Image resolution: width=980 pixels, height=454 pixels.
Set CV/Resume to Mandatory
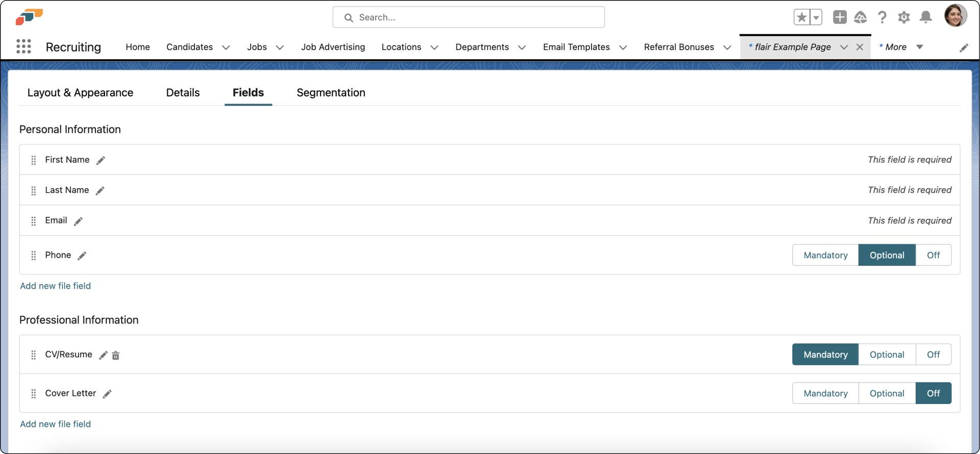(x=825, y=355)
